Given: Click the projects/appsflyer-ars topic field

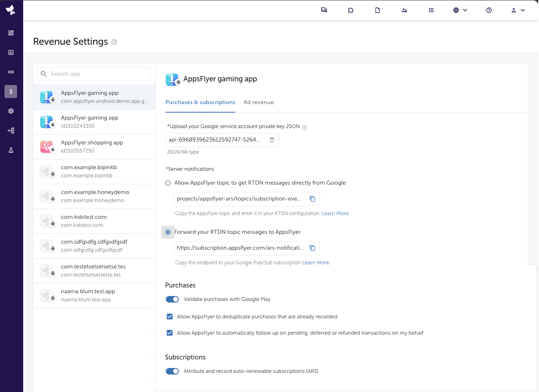Looking at the screenshot, I should point(247,199).
